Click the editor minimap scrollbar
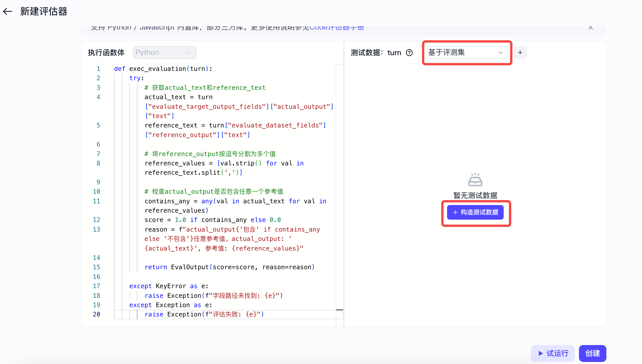This screenshot has height=364, width=642. [x=340, y=195]
